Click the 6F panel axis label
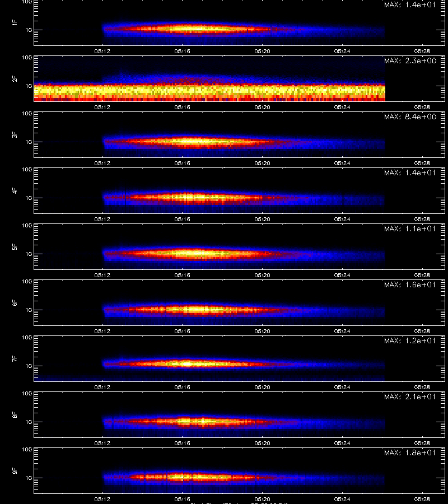Viewport: 448px width, 504px height. click(x=15, y=303)
